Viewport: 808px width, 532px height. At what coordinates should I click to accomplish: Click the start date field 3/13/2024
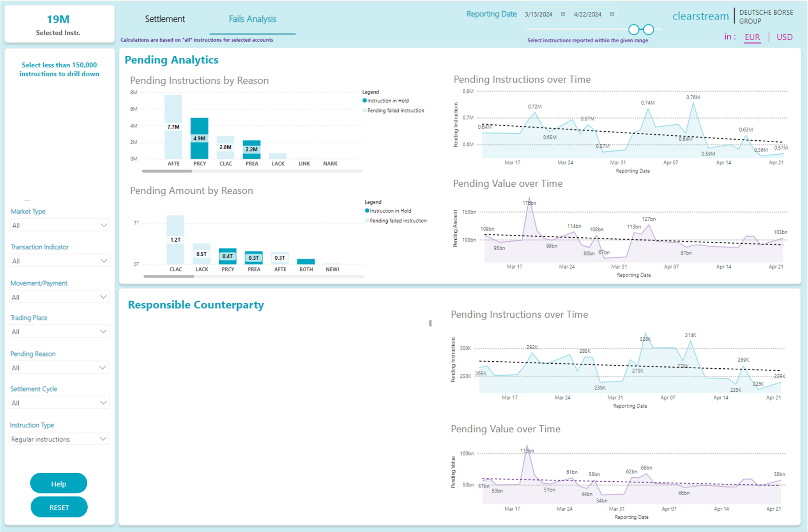coord(539,14)
